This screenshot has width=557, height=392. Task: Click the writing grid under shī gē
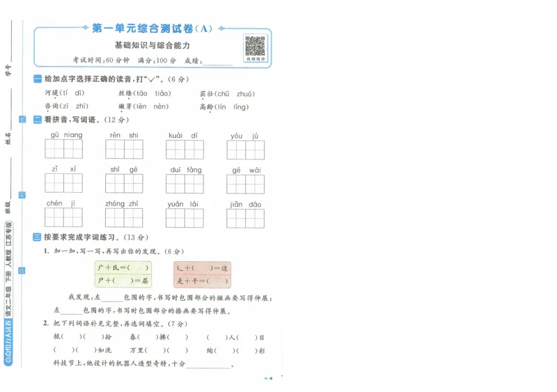[x=124, y=183]
